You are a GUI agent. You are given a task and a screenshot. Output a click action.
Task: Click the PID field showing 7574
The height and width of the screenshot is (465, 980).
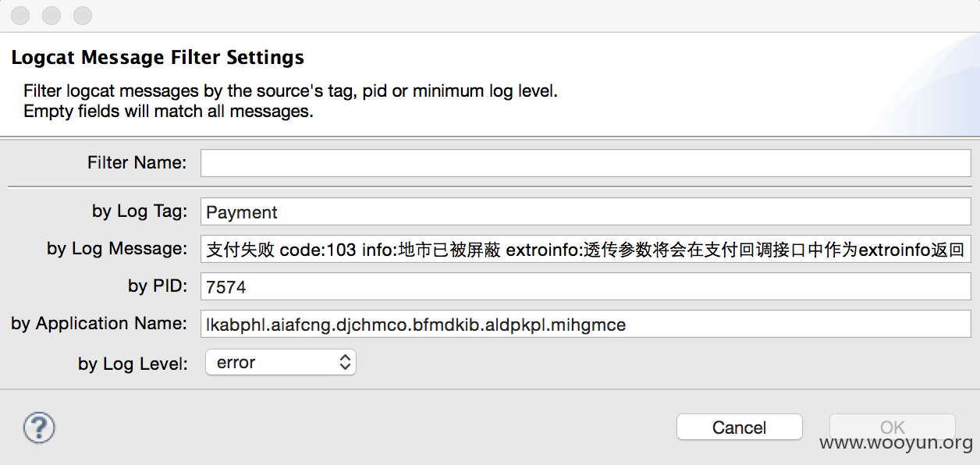(585, 286)
